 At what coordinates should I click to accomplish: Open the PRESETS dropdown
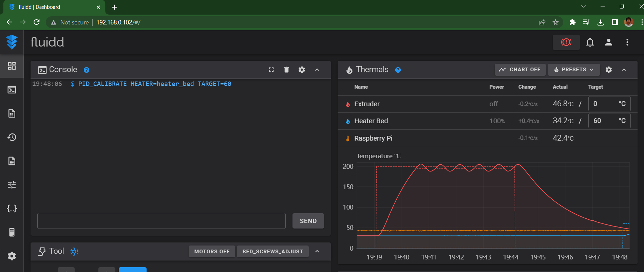[574, 70]
